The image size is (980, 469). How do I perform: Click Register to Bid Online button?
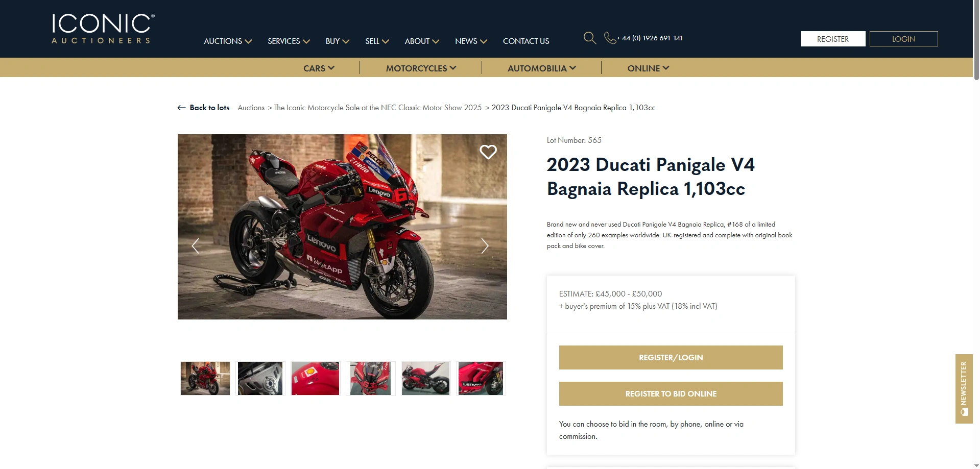tap(671, 393)
